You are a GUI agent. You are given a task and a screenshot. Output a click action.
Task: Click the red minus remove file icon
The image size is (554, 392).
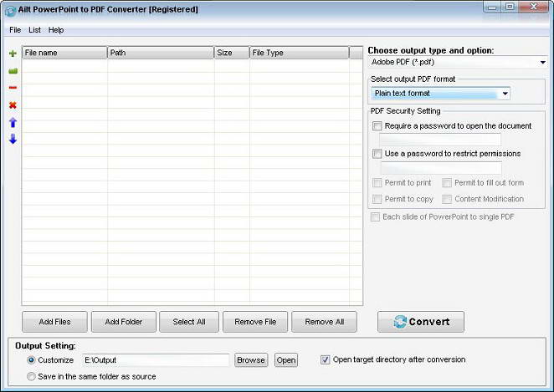click(x=13, y=88)
